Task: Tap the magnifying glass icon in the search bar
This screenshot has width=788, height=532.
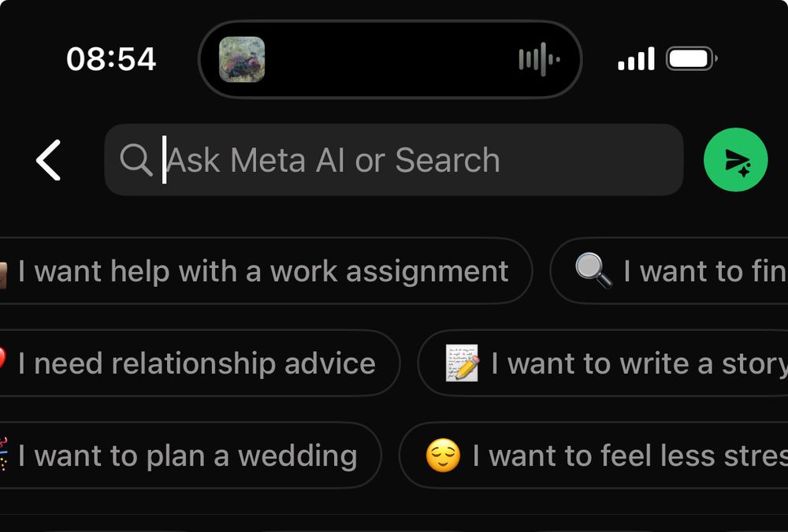Action: pyautogui.click(x=136, y=160)
